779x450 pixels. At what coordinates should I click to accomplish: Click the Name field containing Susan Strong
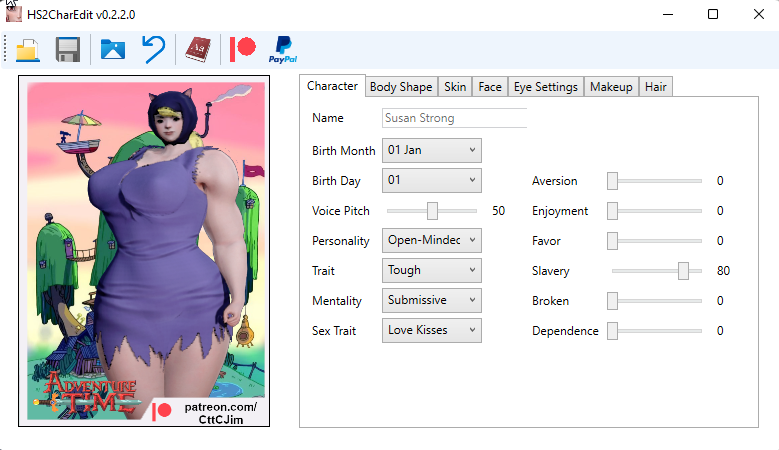455,118
